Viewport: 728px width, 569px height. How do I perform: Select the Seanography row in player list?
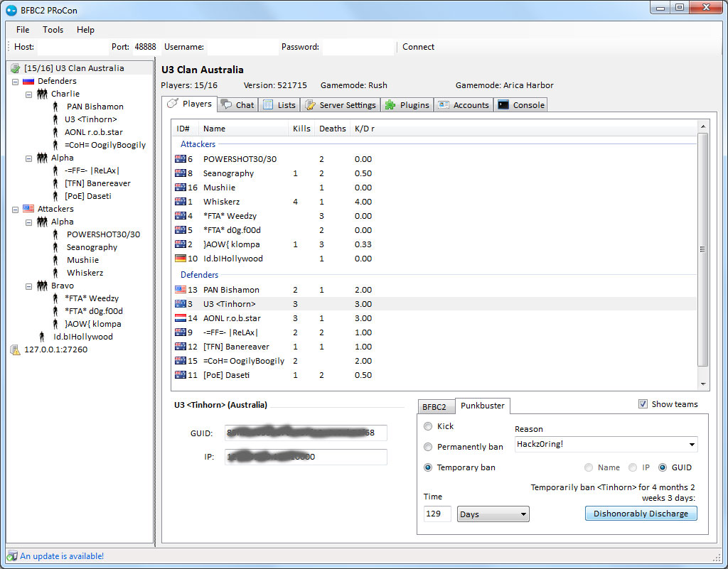coord(434,173)
